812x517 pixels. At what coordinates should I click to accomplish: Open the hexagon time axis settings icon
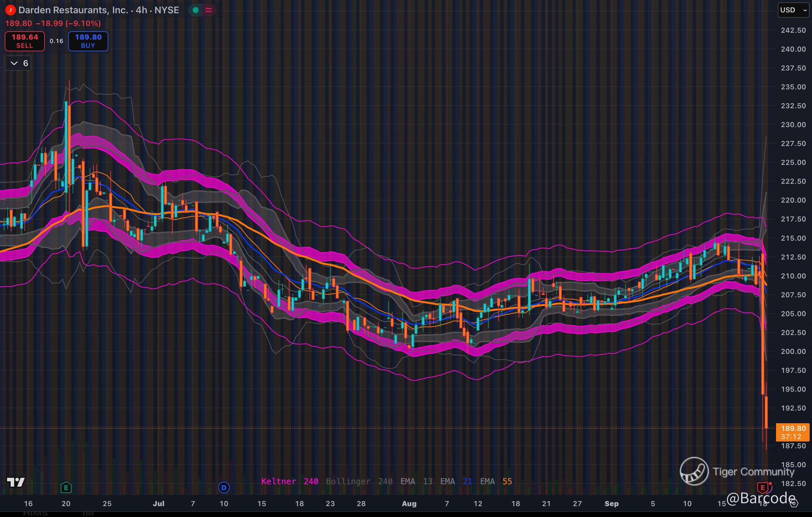click(794, 503)
